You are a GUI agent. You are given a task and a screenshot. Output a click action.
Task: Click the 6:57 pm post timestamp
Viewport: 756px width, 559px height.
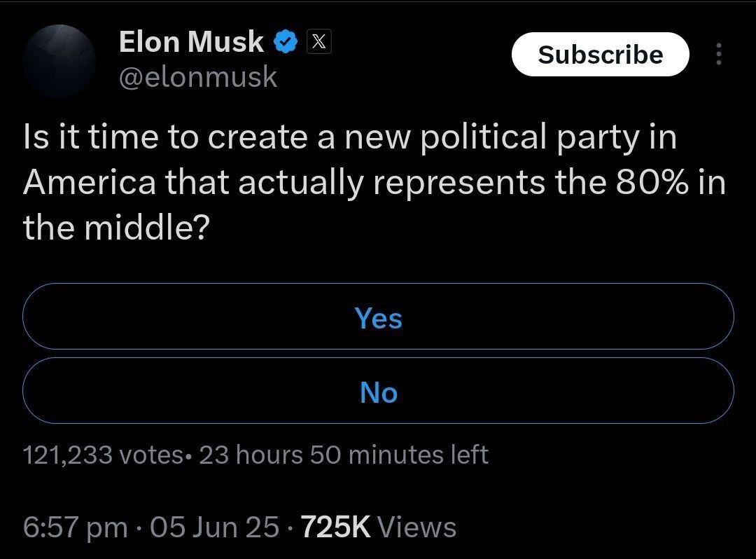coord(75,527)
